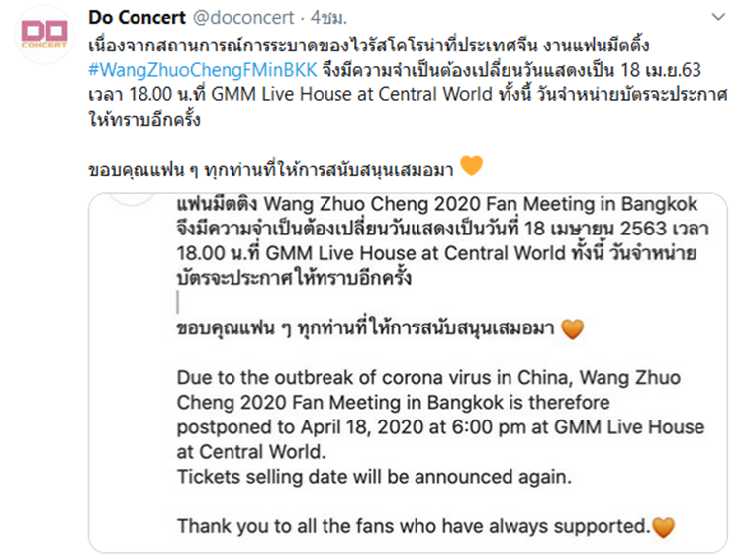The height and width of the screenshot is (560, 742).
Task: Click the orange heart emoji in the tweet text
Action: [x=471, y=166]
